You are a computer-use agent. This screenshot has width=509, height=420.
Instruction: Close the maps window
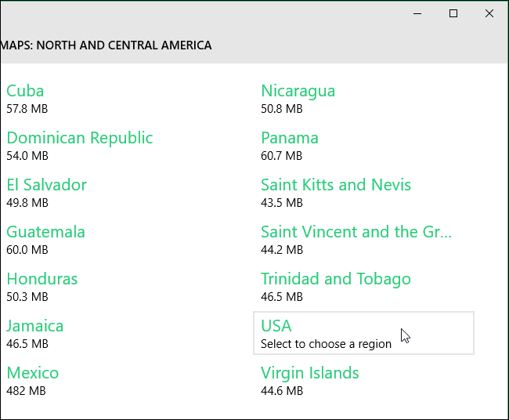(489, 13)
